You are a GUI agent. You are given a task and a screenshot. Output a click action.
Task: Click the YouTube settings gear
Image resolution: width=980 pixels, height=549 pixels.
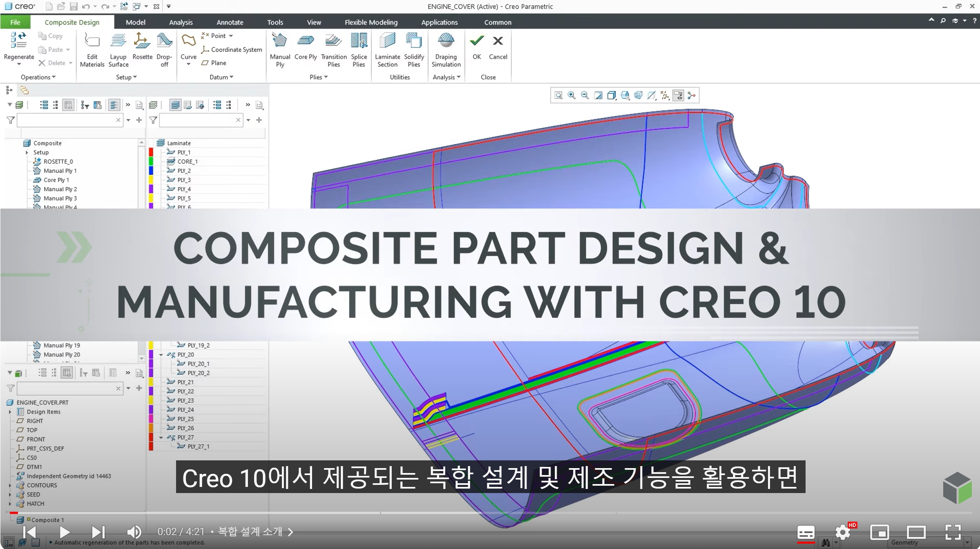843,532
